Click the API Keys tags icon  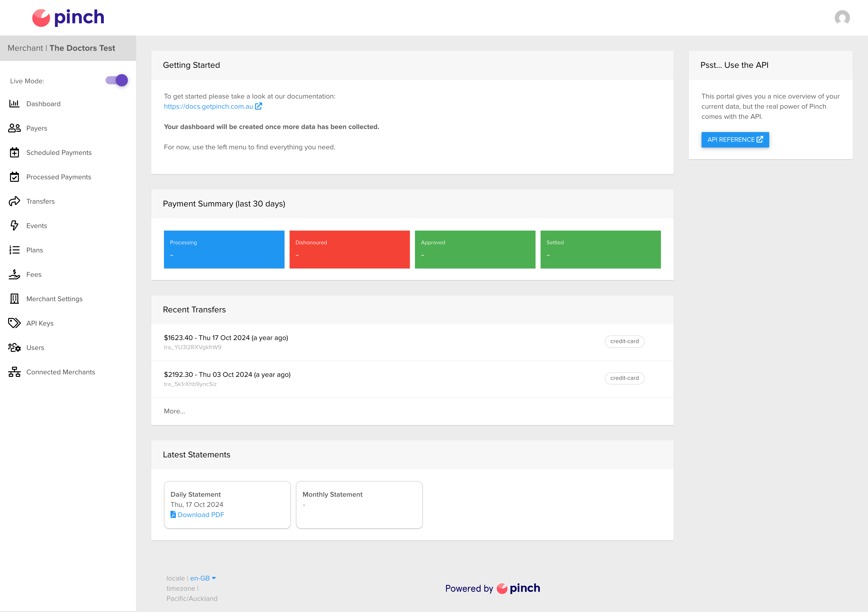coord(14,324)
